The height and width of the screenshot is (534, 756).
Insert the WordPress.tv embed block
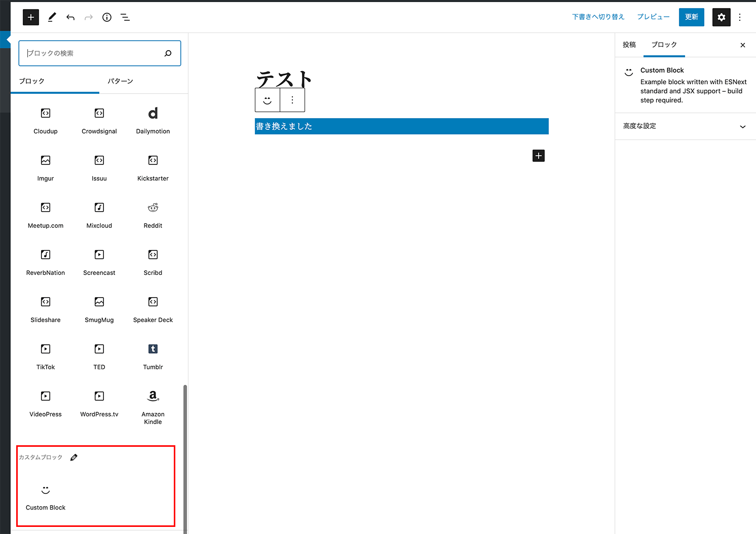pos(99,404)
